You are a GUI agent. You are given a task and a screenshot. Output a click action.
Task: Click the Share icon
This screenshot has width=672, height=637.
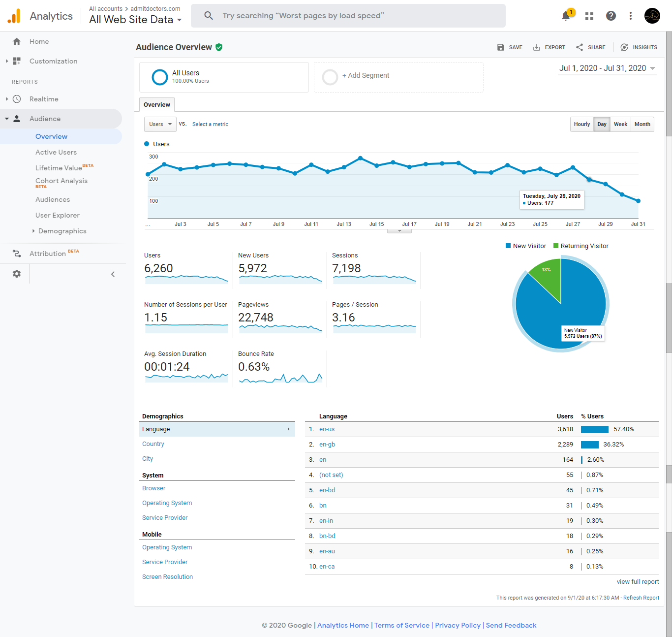coord(580,47)
